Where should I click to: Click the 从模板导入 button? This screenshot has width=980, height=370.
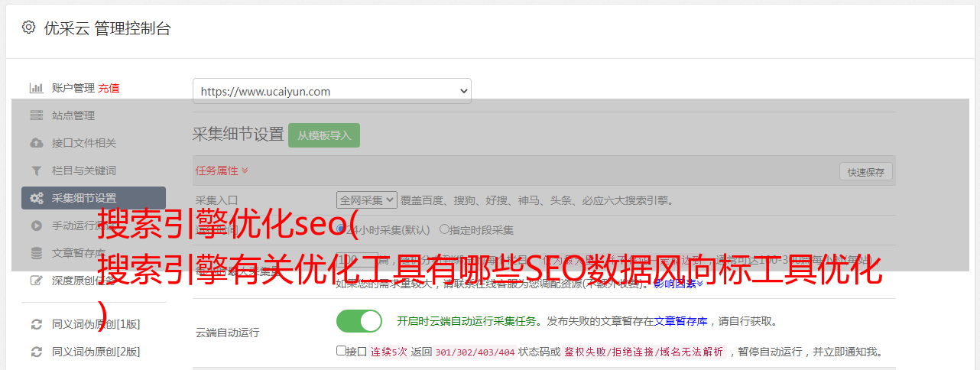(324, 135)
